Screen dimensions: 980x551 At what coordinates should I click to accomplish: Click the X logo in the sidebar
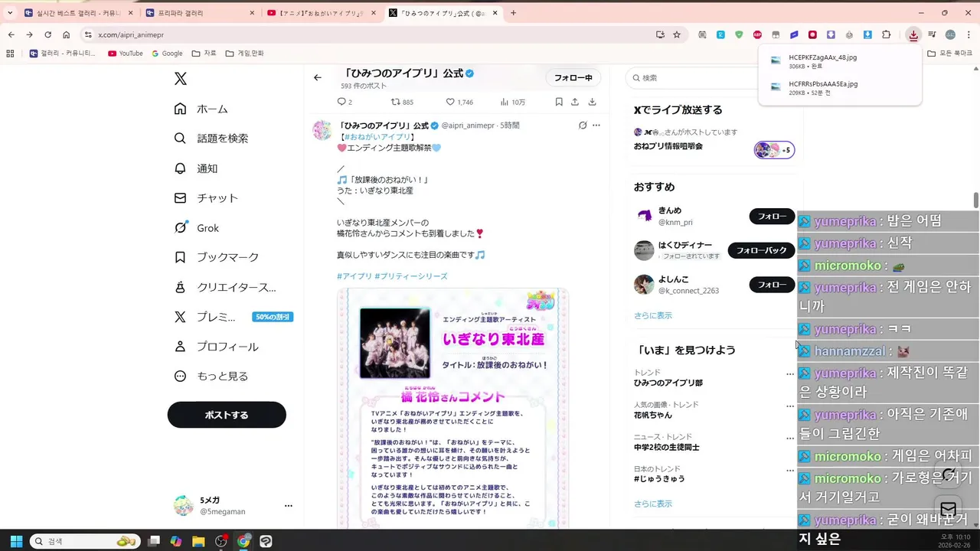pyautogui.click(x=180, y=79)
